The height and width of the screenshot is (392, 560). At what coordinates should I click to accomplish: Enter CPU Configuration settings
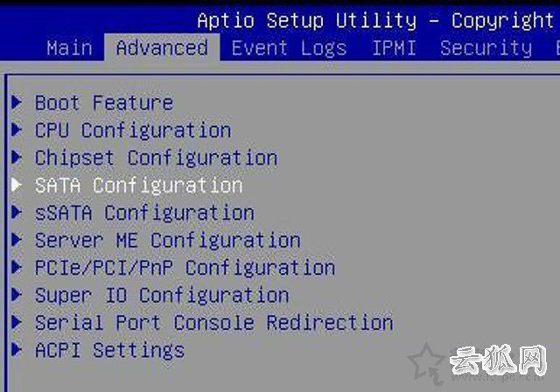click(x=133, y=130)
